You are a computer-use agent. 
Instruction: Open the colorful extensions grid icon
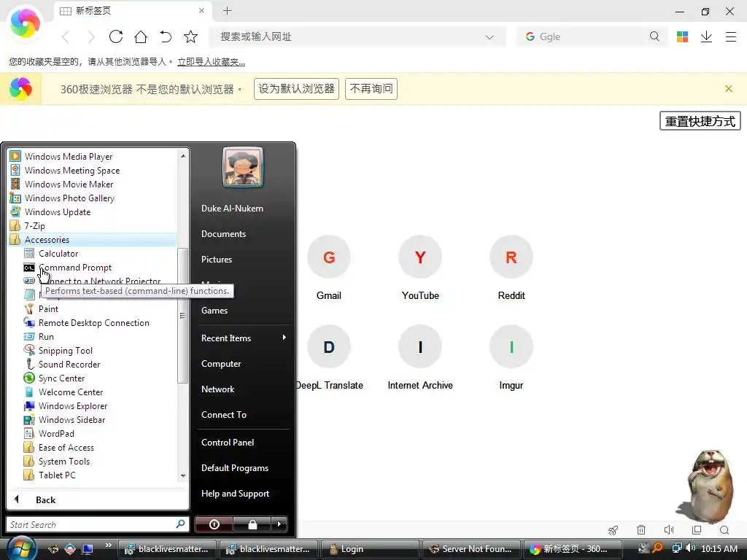click(x=682, y=36)
